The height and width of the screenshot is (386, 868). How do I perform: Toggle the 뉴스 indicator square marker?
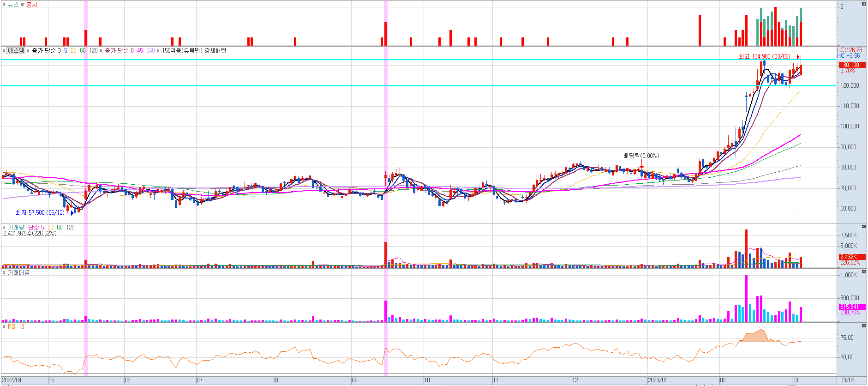click(x=4, y=5)
